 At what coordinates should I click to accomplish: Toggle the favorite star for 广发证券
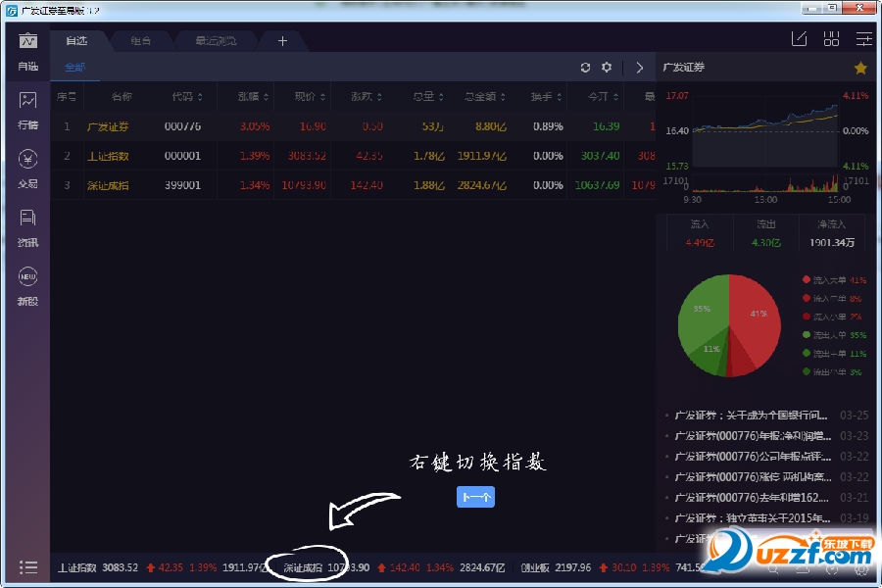click(860, 68)
